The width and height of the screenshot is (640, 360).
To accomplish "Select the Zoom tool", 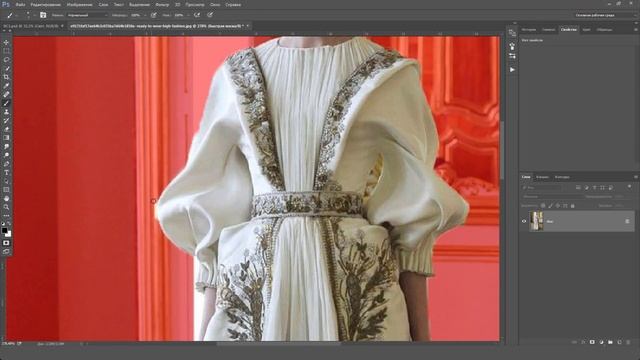I will click(6, 207).
